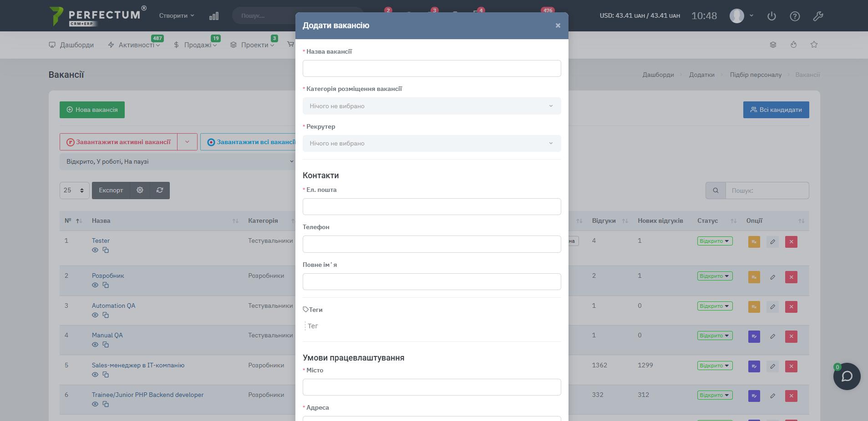Click eye icon under Sales-менеджер vacancy
The width and height of the screenshot is (868, 421).
(95, 375)
